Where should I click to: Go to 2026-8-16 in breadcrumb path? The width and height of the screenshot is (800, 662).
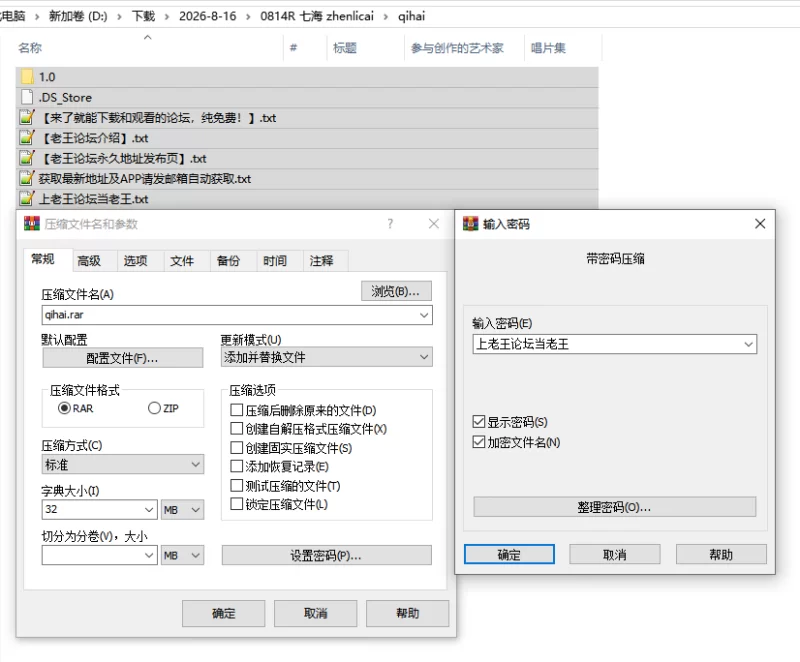click(208, 16)
